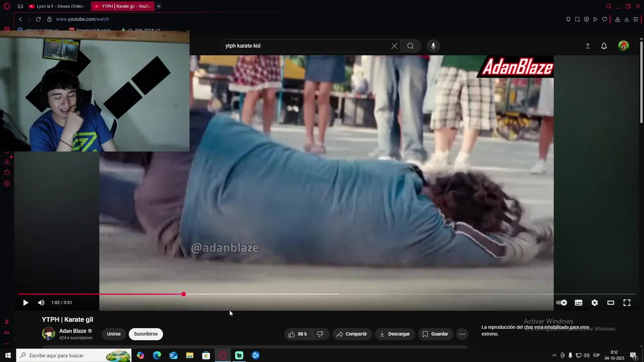The image size is (644, 362).
Task: Open File Explorer from taskbar
Action: (190, 355)
